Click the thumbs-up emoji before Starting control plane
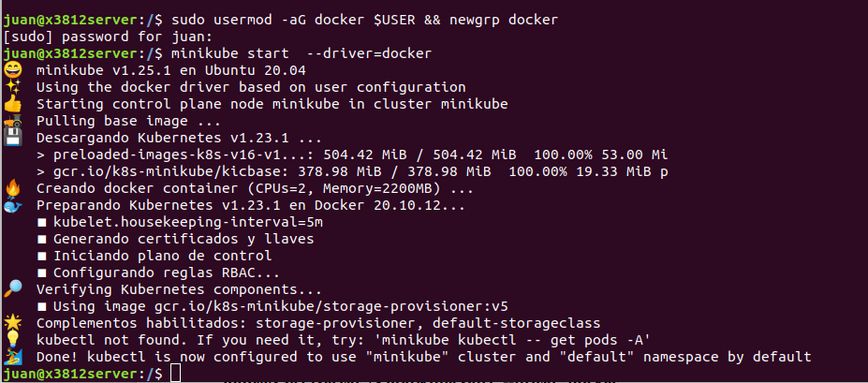Viewport: 868px width, 383px height. pos(13,104)
